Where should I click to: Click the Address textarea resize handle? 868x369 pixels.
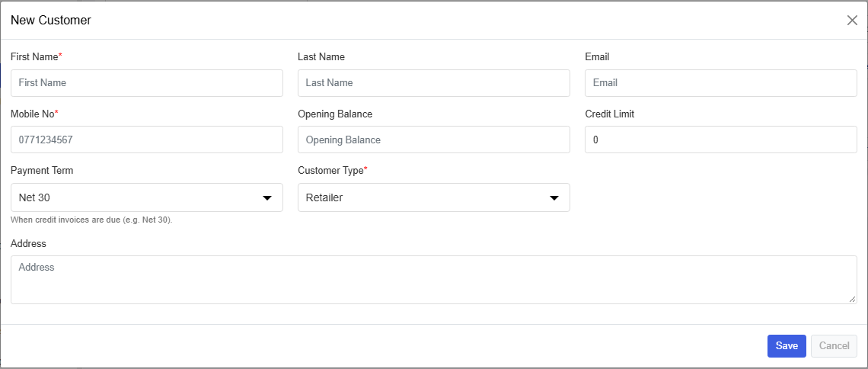click(853, 299)
